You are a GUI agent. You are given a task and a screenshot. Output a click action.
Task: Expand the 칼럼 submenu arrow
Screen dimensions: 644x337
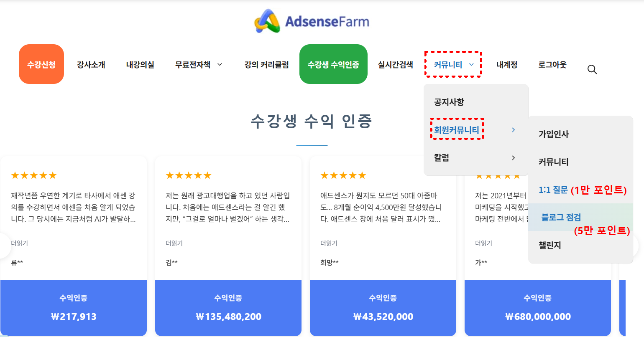tap(513, 158)
